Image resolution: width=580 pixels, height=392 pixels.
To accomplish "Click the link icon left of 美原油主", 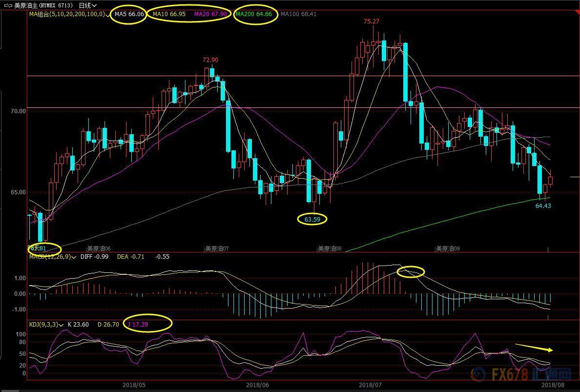I will (7, 5).
